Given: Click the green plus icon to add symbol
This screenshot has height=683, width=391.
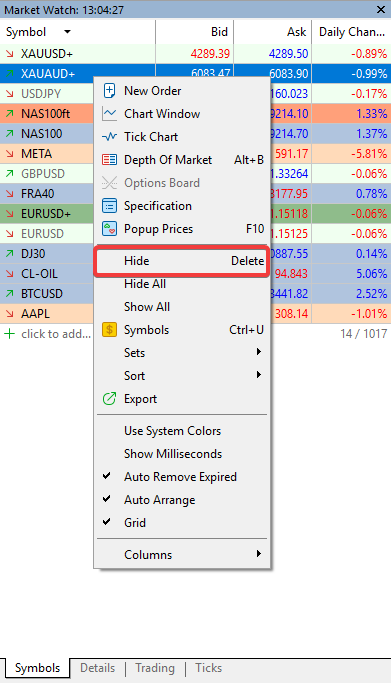Looking at the screenshot, I should pyautogui.click(x=9, y=334).
